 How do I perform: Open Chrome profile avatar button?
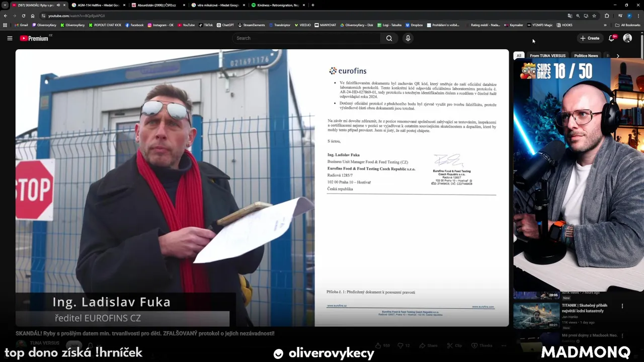pos(629,16)
